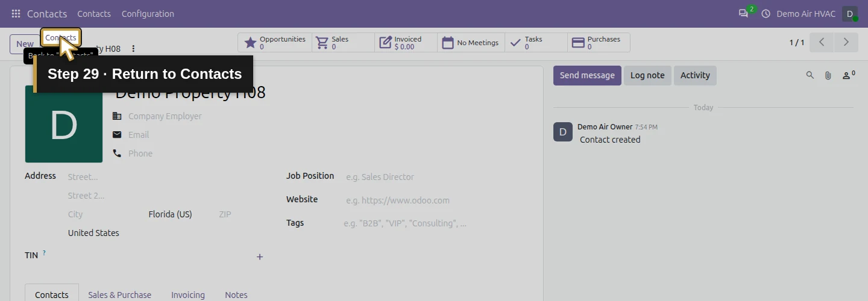Click the Street address field
The width and height of the screenshot is (868, 301).
click(166, 177)
